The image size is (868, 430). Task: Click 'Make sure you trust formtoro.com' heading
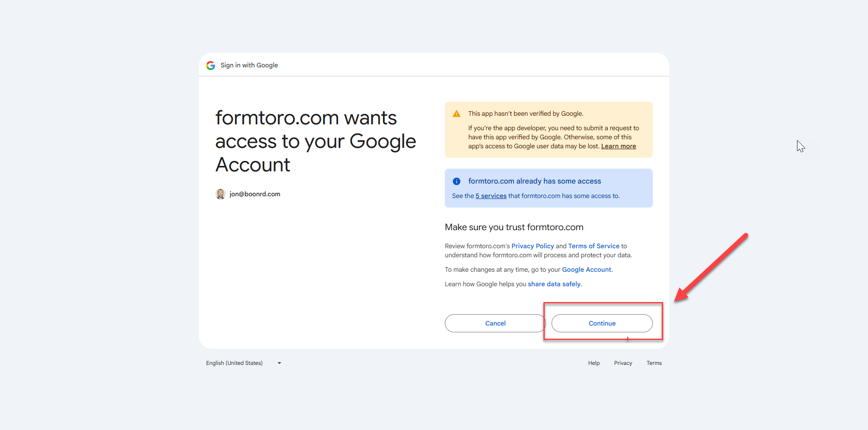pos(514,227)
